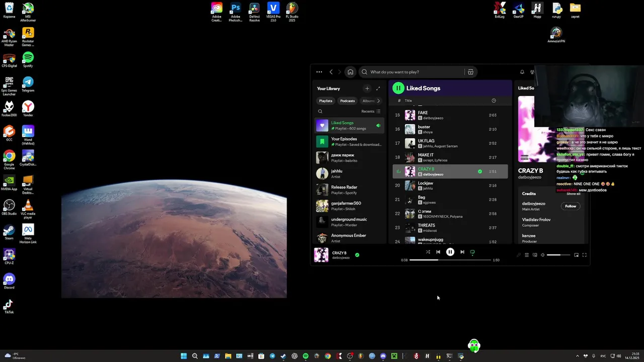Open the 'движ париж' playlist
The height and width of the screenshot is (362, 644).
350,158
